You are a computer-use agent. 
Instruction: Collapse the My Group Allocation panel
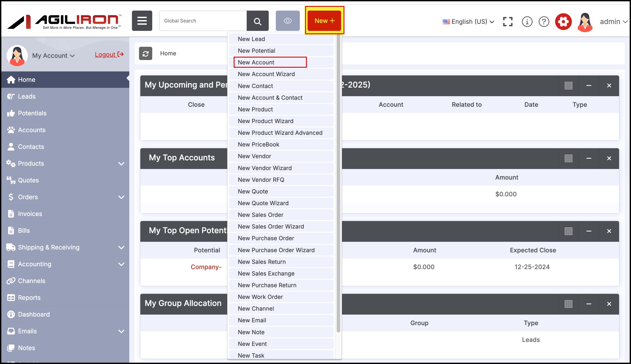click(x=589, y=304)
